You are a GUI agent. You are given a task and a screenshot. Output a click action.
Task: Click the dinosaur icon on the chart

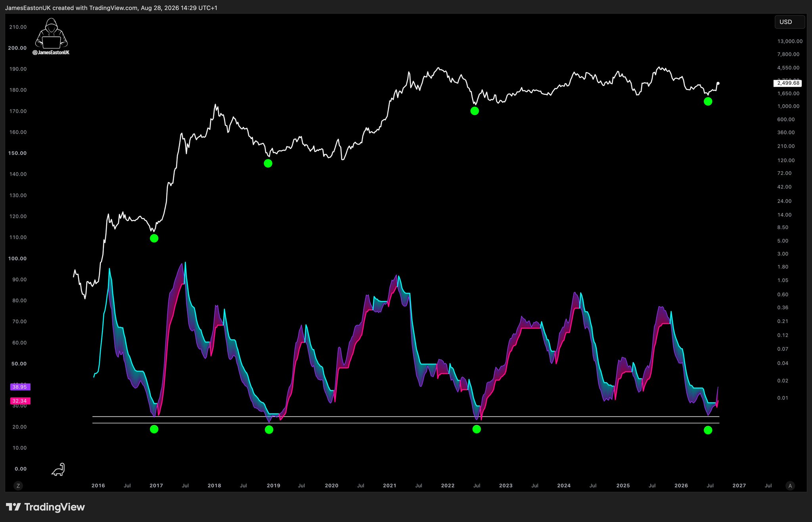pyautogui.click(x=58, y=469)
